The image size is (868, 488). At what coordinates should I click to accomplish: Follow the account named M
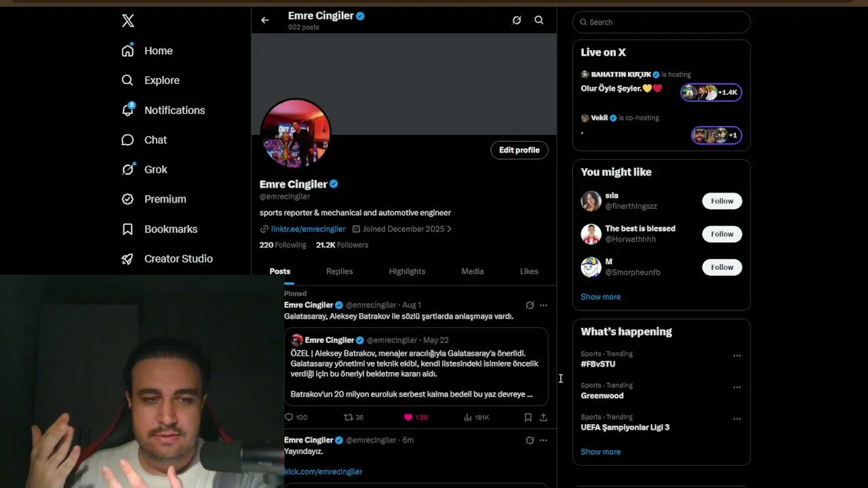(722, 268)
